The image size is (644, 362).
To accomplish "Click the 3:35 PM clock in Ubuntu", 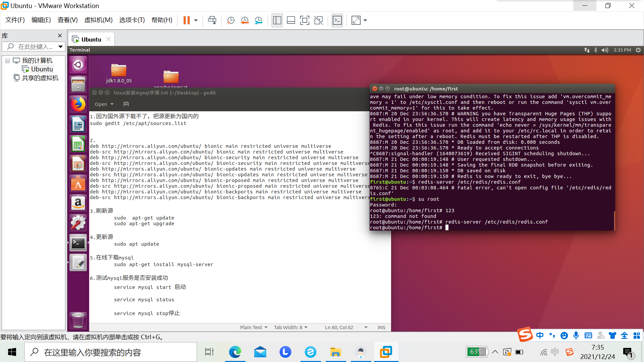I will [x=622, y=50].
